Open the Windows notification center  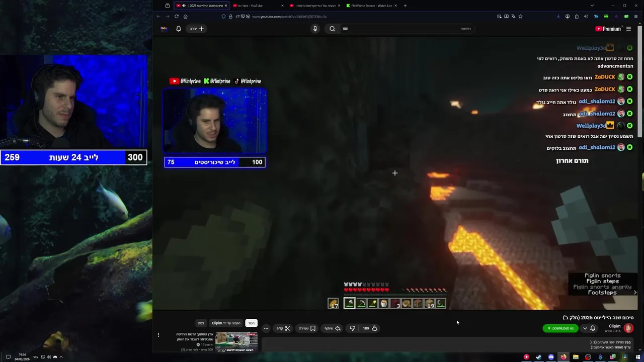(8, 357)
